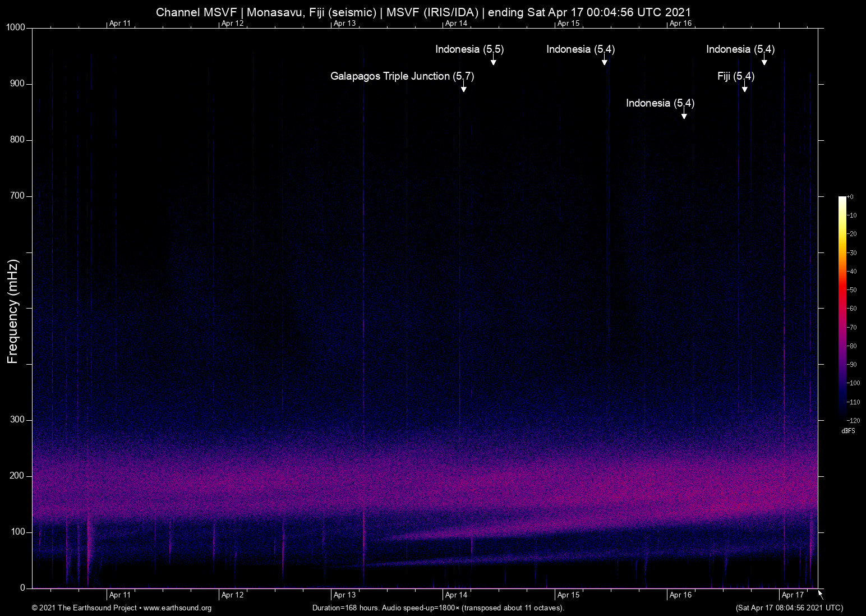866x616 pixels.
Task: Click the Fiji (5.4) event label
Action: click(736, 76)
